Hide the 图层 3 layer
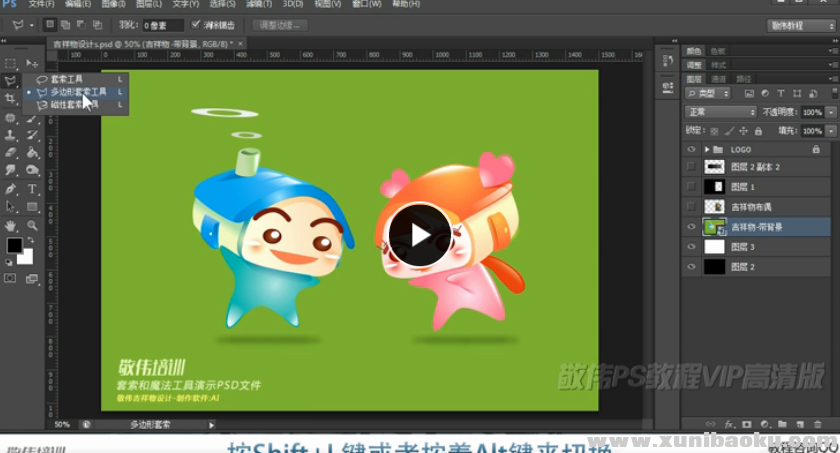Screen dimensions: 840x453 [x=690, y=246]
